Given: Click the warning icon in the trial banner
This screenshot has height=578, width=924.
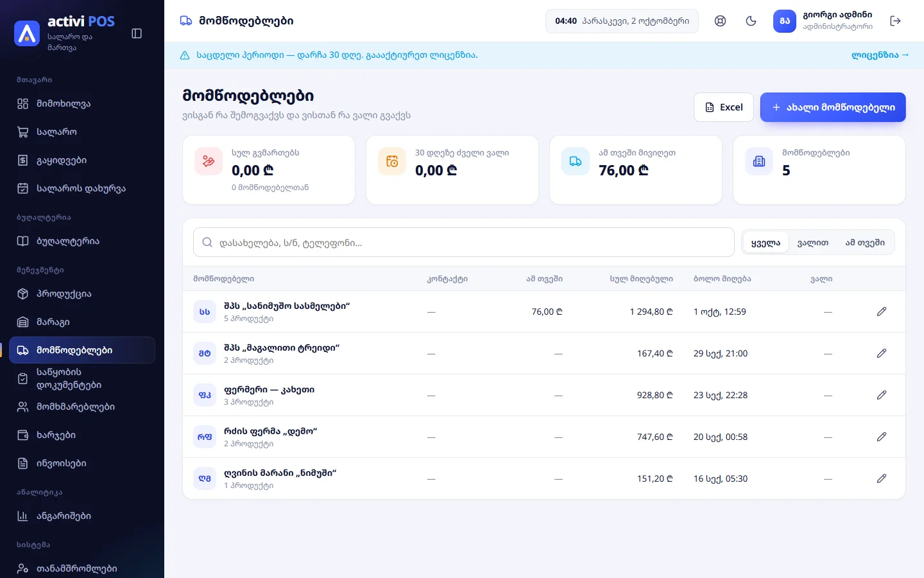Looking at the screenshot, I should click(185, 55).
